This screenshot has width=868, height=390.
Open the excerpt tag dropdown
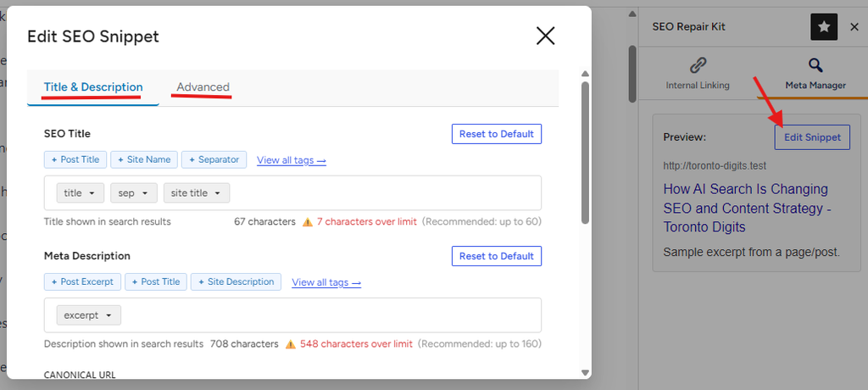tap(88, 315)
